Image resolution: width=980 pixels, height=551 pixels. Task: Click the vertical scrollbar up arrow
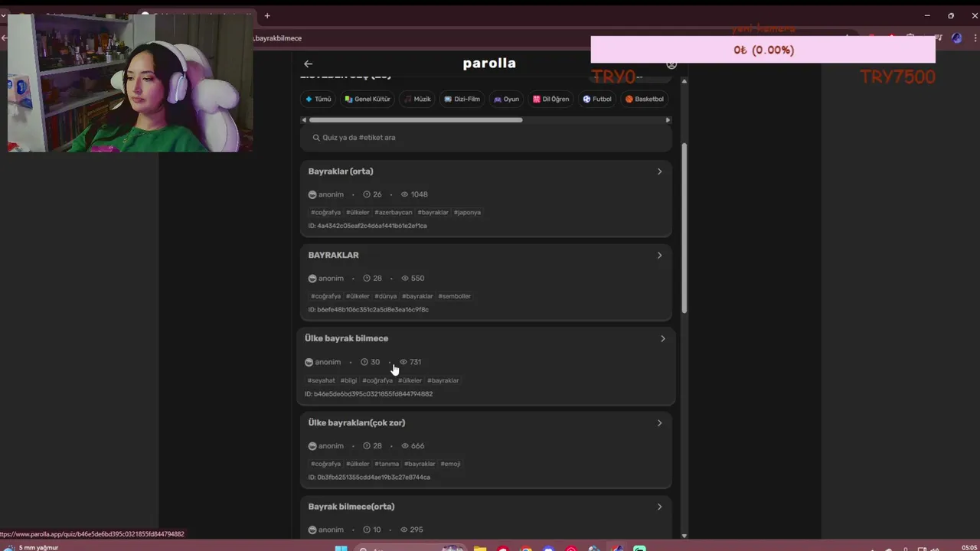[x=684, y=80]
